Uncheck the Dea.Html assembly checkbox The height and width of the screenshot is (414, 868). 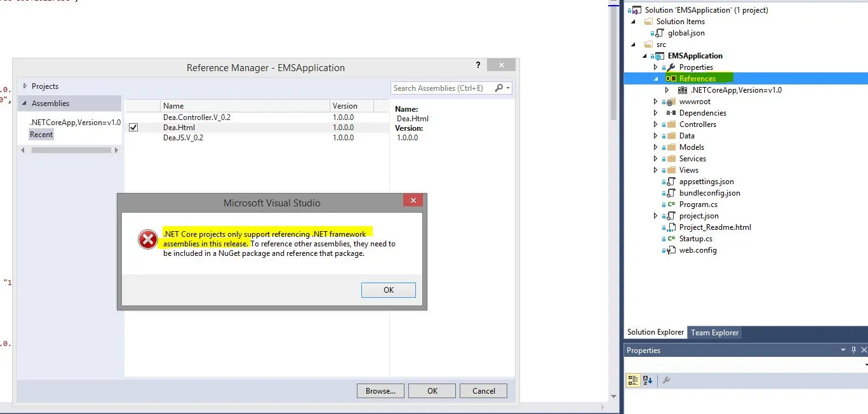coord(133,128)
